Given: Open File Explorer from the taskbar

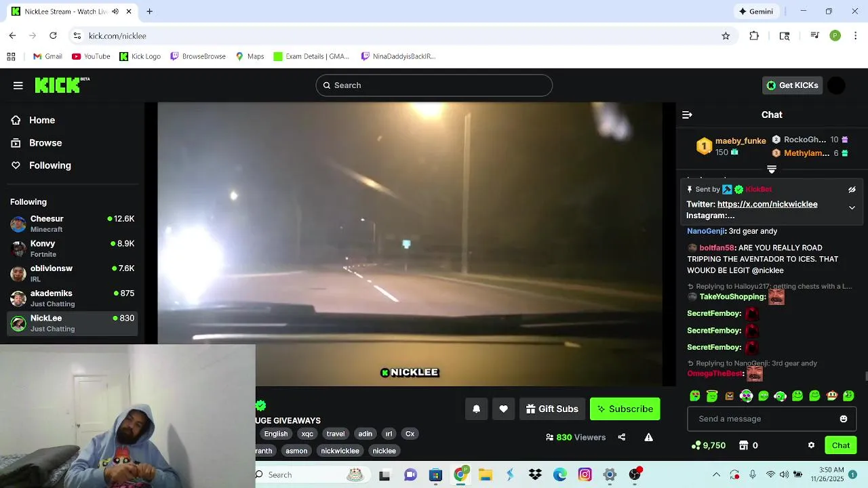Looking at the screenshot, I should 485,474.
